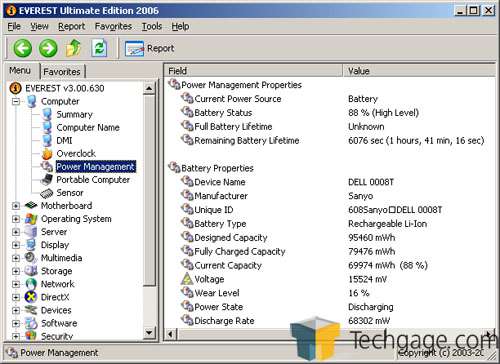Click the EVEREST v3.00.630 root icon
Screen dimensions: 500x364
pos(15,88)
